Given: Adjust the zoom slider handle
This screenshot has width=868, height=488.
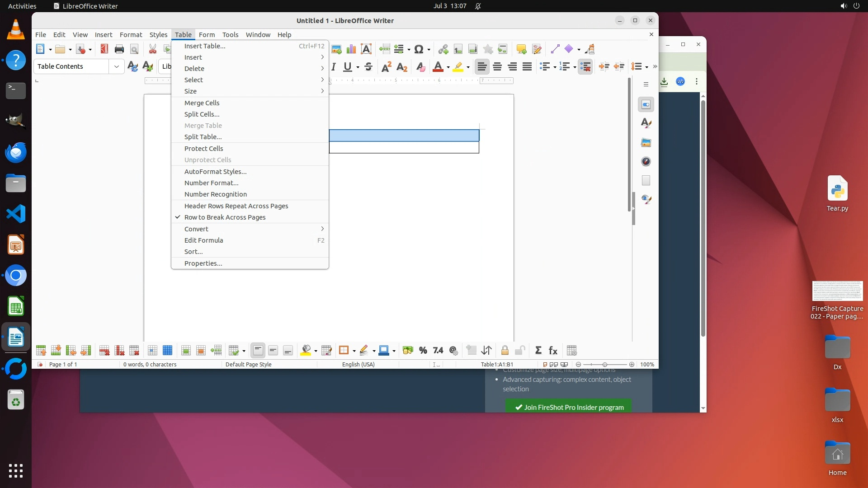Looking at the screenshot, I should 605,365.
